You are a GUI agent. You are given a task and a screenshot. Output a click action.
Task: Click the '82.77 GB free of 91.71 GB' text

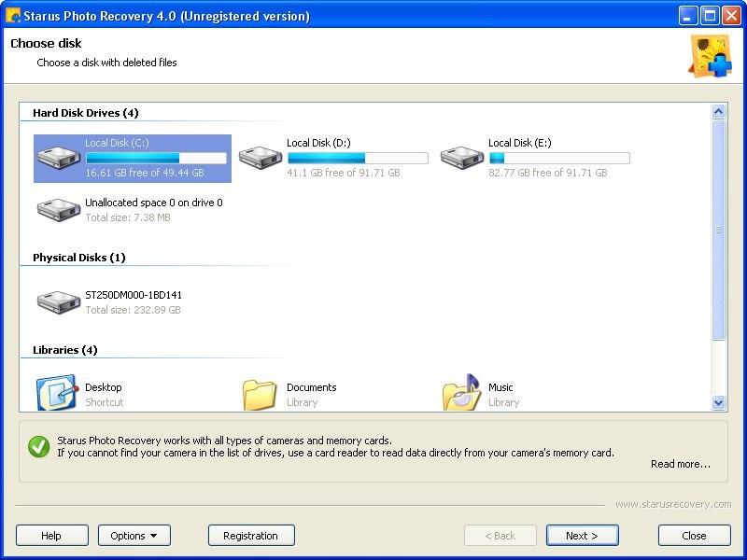548,173
